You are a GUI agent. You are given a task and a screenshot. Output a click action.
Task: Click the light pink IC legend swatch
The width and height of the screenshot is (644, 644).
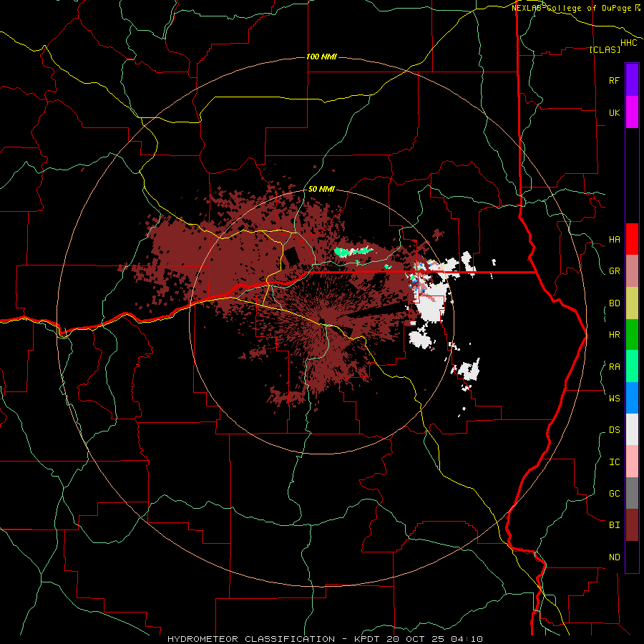click(632, 462)
